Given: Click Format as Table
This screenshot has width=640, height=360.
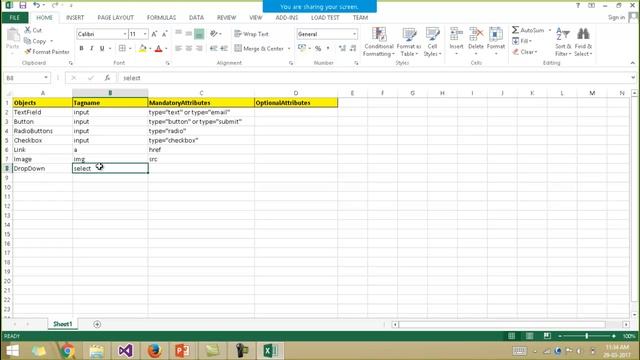Looking at the screenshot, I should pyautogui.click(x=409, y=42).
